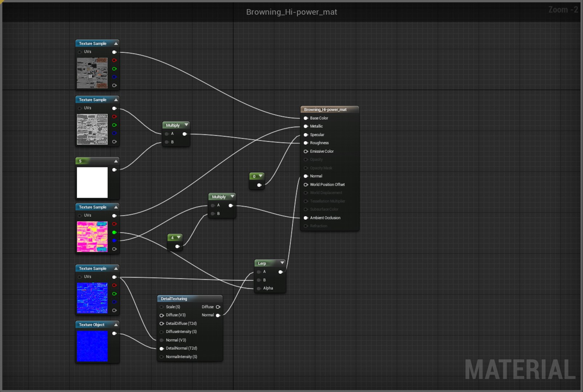Collapse the Texture Sample node with pink thumbnail
The height and width of the screenshot is (392, 583).
[x=116, y=207]
